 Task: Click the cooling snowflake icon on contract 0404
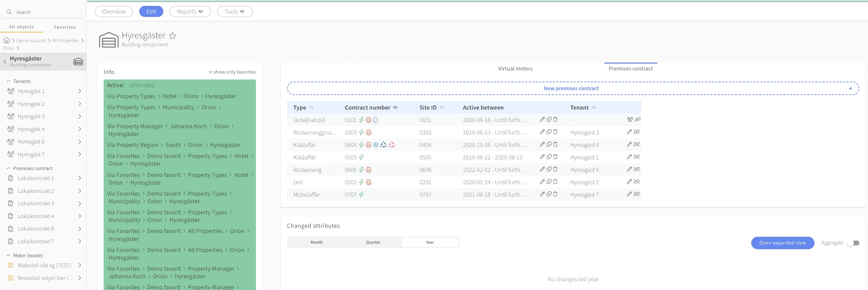[x=376, y=145]
